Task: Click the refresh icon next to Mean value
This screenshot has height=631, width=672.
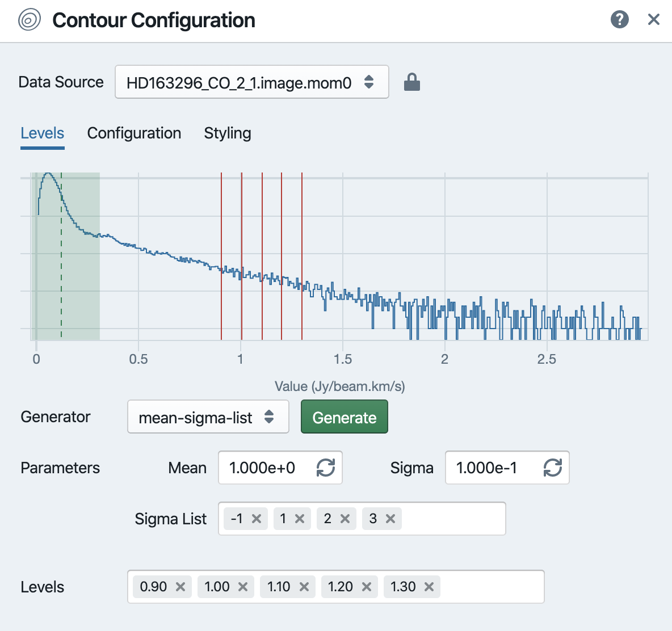Action: 325,468
